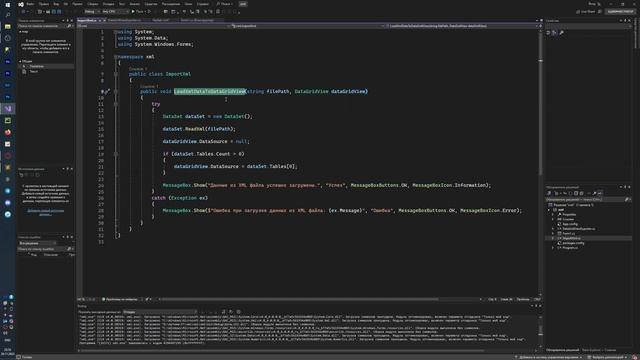Click the Windows Start button
Image resolution: width=640 pixels, height=360 pixels.
(x=7, y=4)
